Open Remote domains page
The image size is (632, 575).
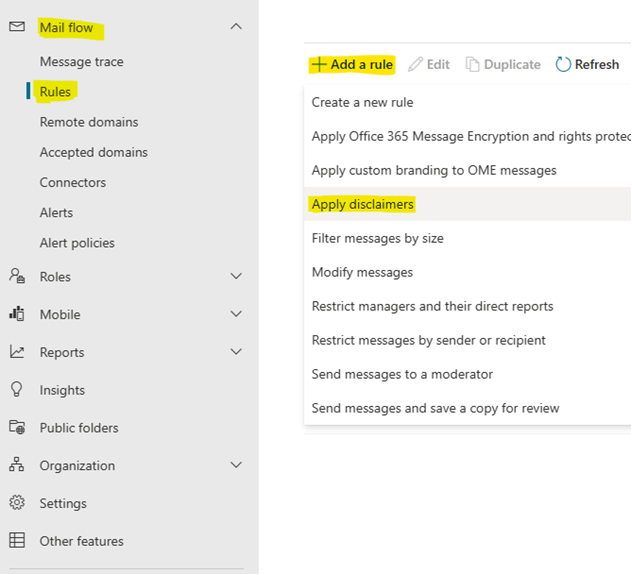89,122
